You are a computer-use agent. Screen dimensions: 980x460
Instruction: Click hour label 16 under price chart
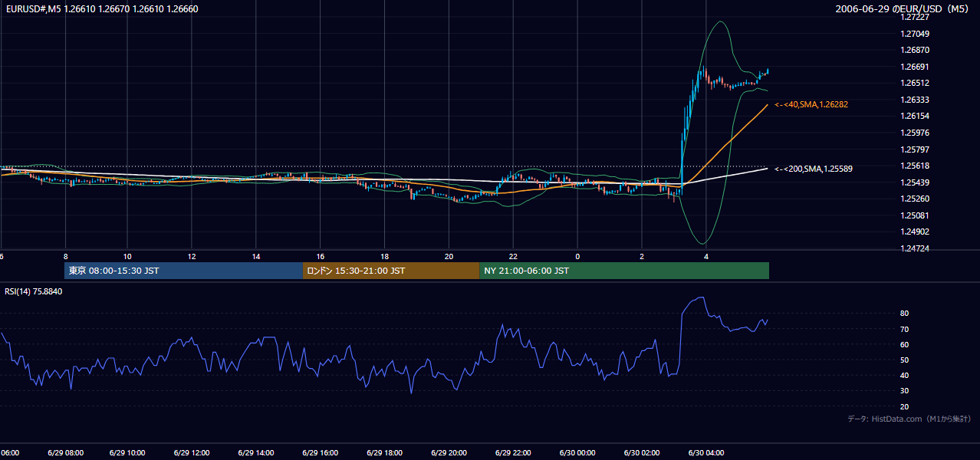(x=321, y=256)
